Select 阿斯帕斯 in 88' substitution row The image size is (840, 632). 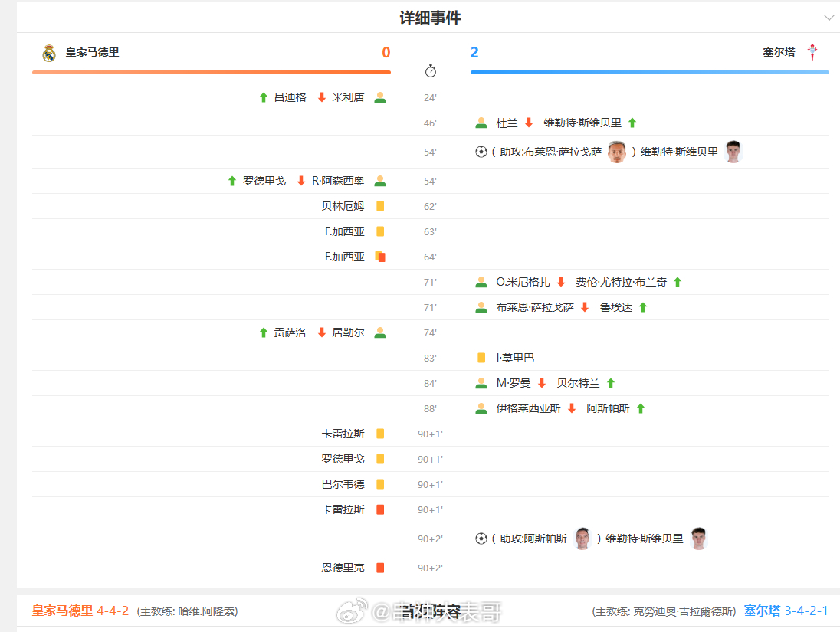pyautogui.click(x=608, y=408)
